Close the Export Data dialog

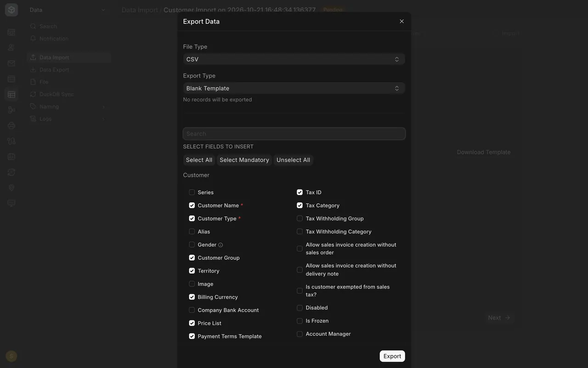401,21
